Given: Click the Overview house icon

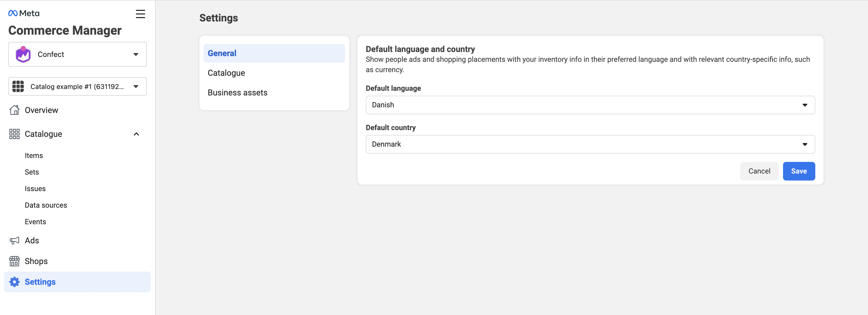Looking at the screenshot, I should tap(14, 110).
